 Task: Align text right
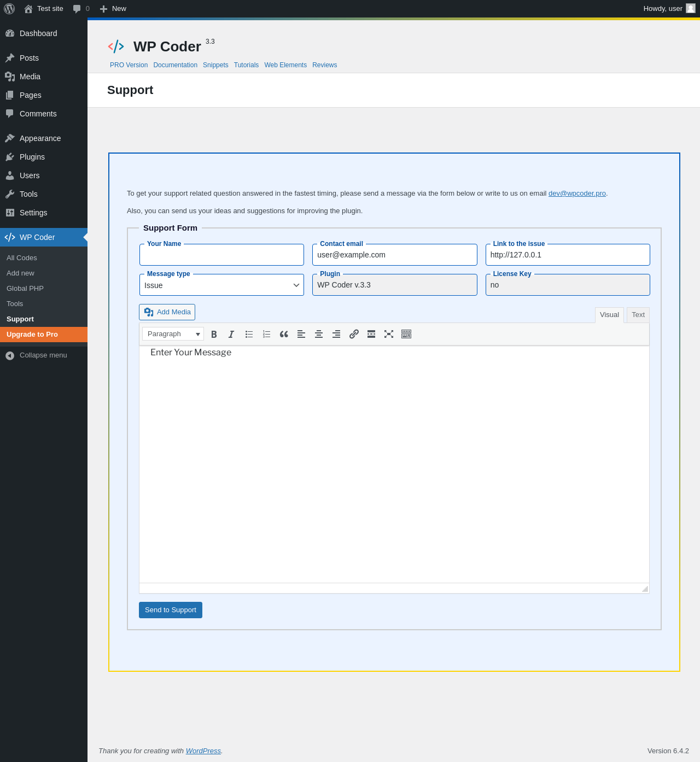pyautogui.click(x=336, y=334)
